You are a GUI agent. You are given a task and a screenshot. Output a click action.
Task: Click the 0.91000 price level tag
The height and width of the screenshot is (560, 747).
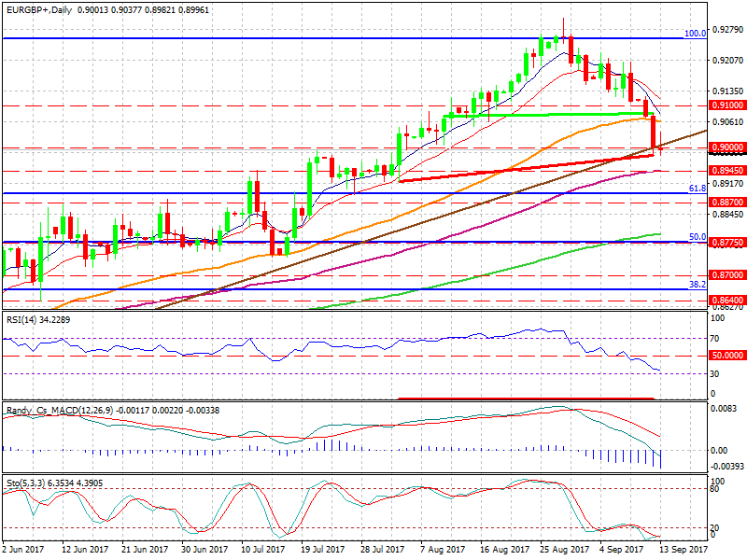click(x=726, y=106)
